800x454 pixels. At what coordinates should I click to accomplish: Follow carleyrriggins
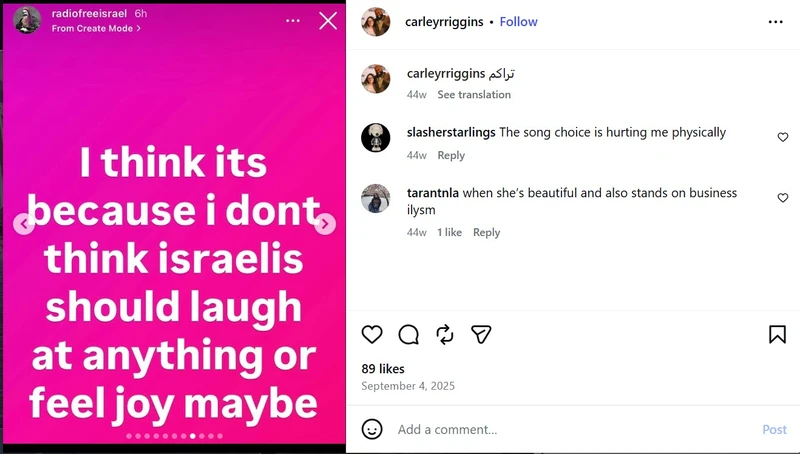pyautogui.click(x=518, y=22)
